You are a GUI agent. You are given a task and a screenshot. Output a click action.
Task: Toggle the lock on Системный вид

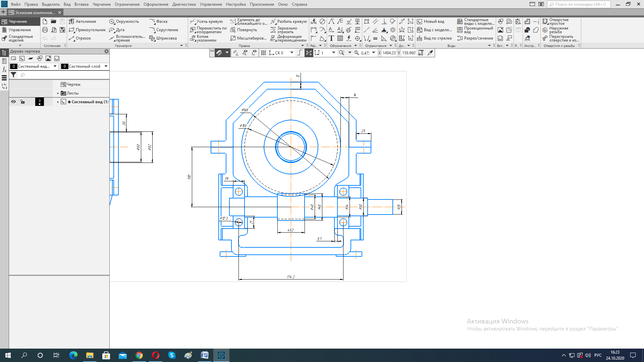click(22, 102)
